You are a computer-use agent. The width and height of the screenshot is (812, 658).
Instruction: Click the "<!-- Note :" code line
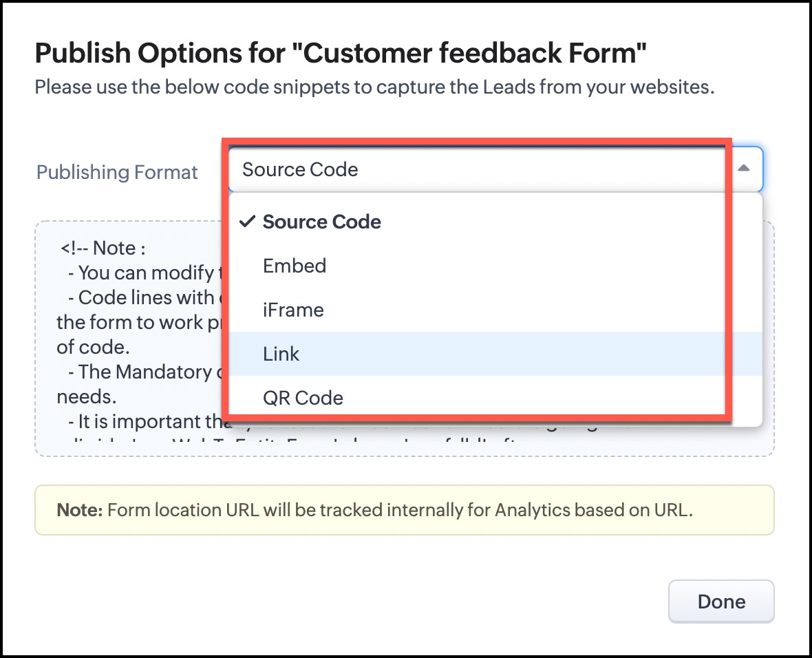click(103, 248)
